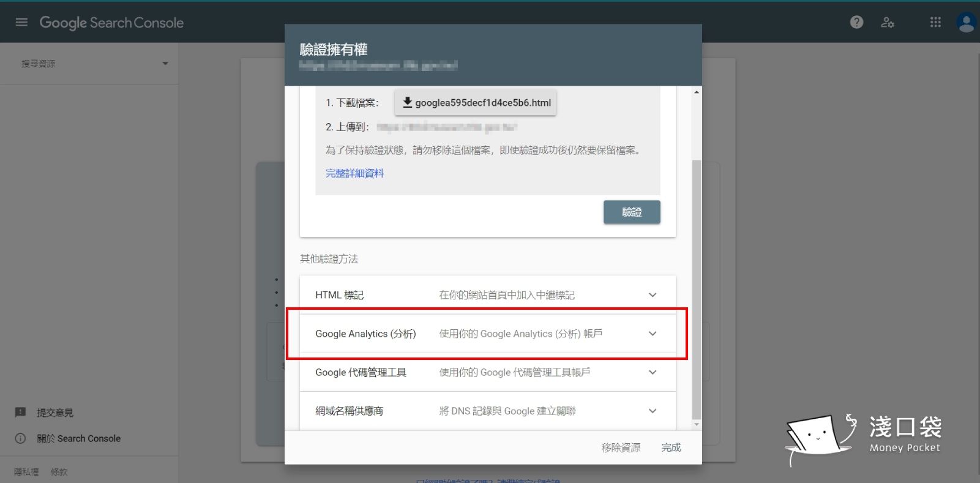Click the 提交意見 sidebar item
The image size is (980, 483).
[x=55, y=413]
